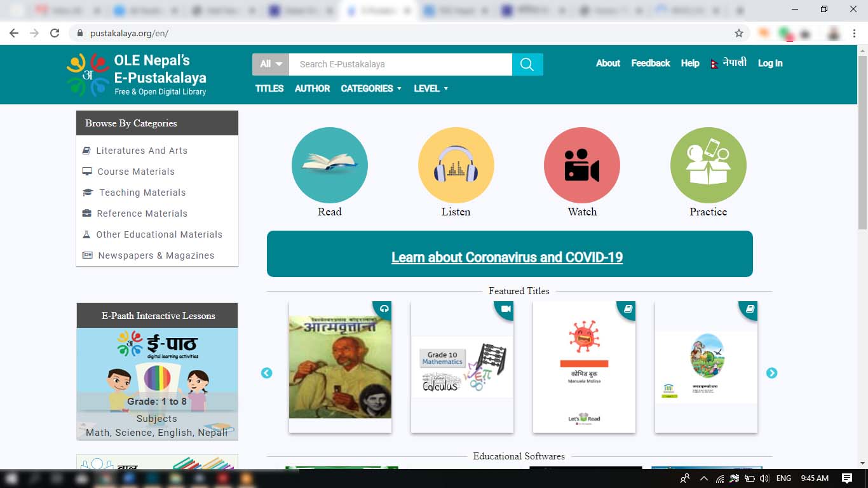Click the ENG language indicator in taskbar

pos(784,478)
